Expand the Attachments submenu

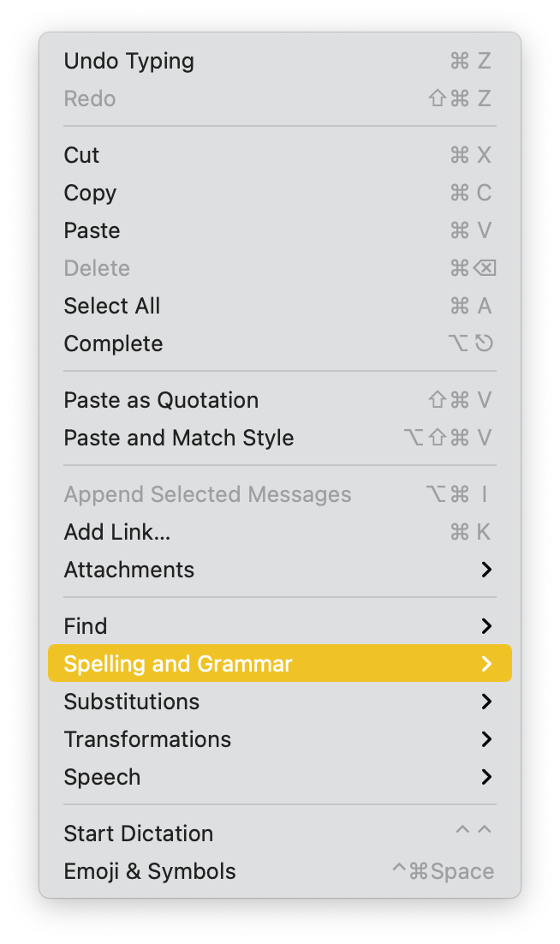[129, 570]
